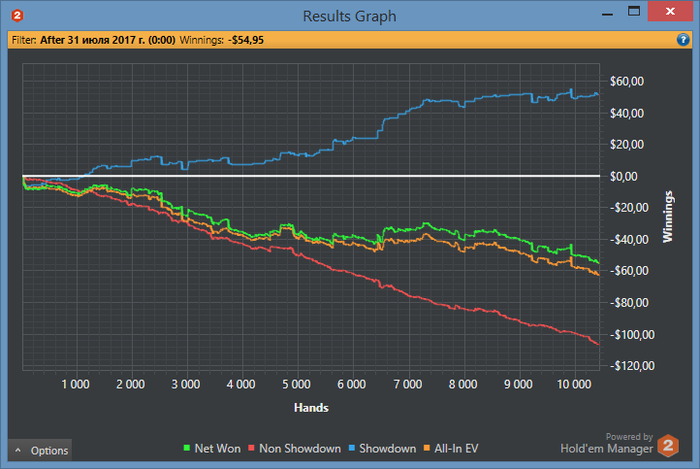This screenshot has width=700, height=469.
Task: Toggle the All-In EV legend entry
Action: (451, 448)
